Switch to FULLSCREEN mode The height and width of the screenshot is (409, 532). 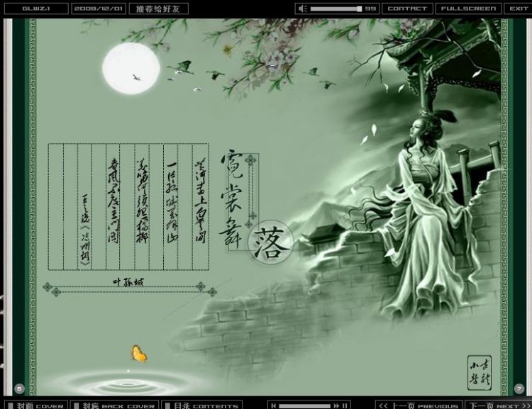tap(467, 9)
